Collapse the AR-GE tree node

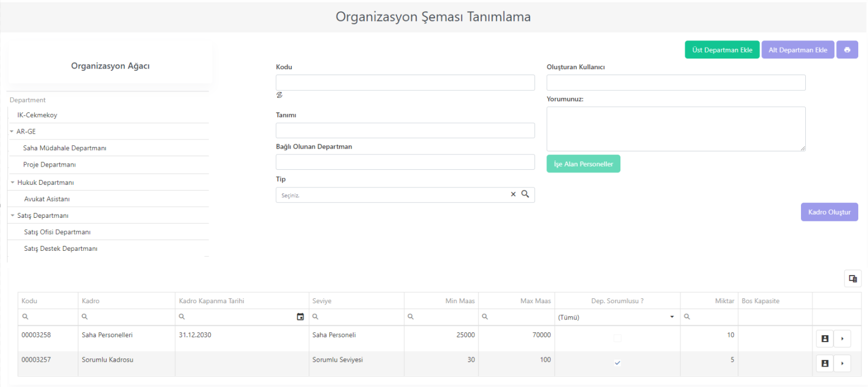tap(12, 131)
